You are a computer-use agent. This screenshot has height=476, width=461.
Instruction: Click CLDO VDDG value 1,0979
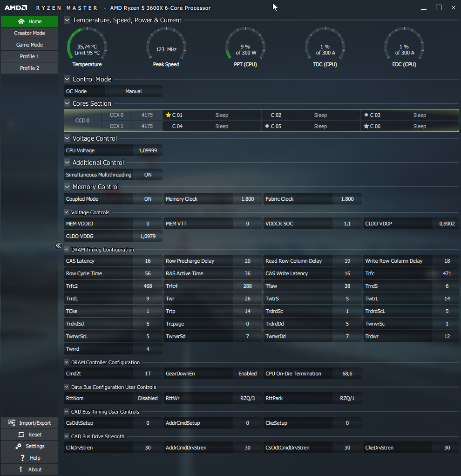coord(148,236)
